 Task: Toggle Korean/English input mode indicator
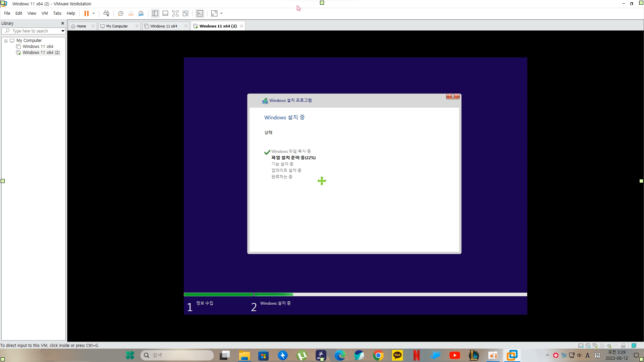597,355
